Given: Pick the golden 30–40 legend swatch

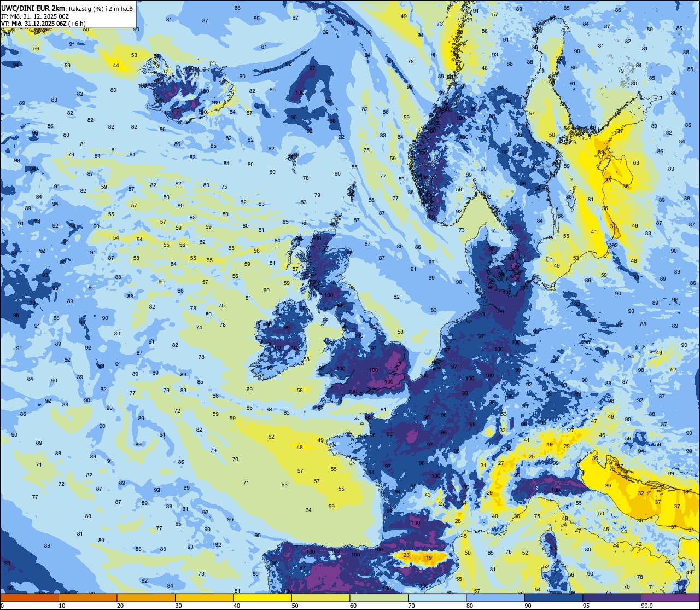Looking at the screenshot, I should pos(204,597).
